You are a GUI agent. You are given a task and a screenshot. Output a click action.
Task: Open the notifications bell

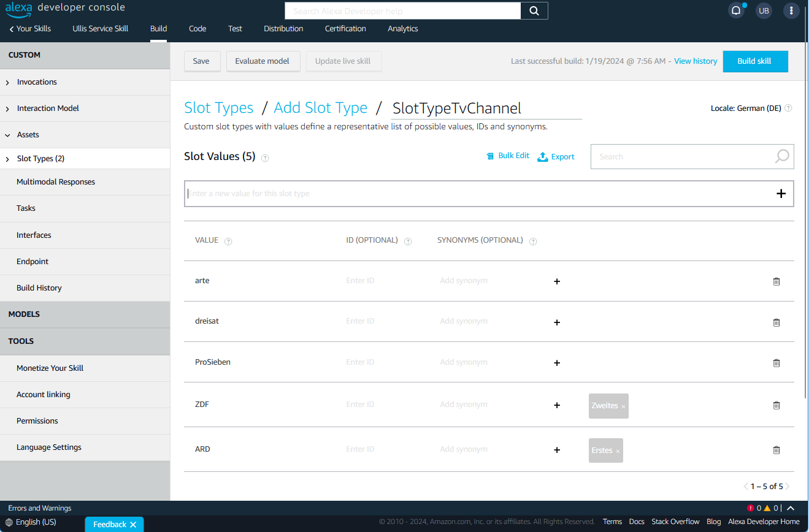(736, 10)
